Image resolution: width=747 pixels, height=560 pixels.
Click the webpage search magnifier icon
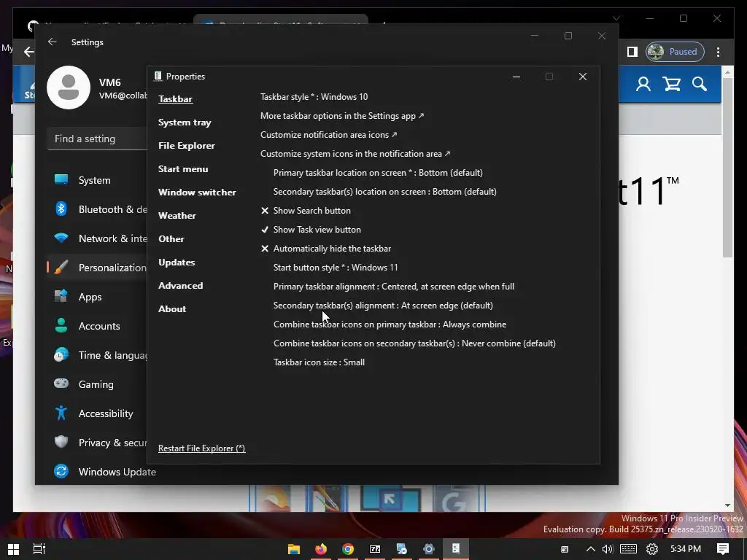(x=700, y=85)
